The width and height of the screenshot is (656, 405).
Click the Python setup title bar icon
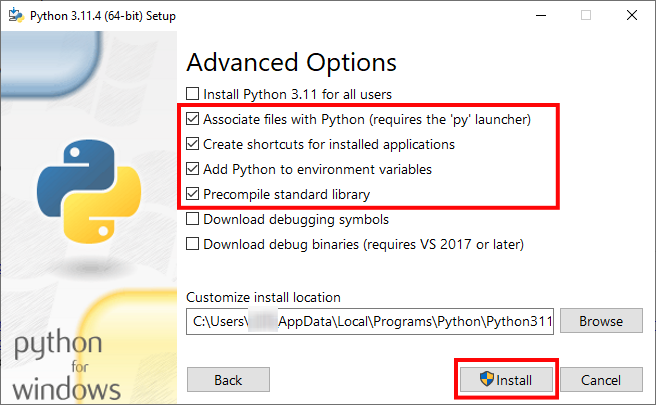click(13, 14)
